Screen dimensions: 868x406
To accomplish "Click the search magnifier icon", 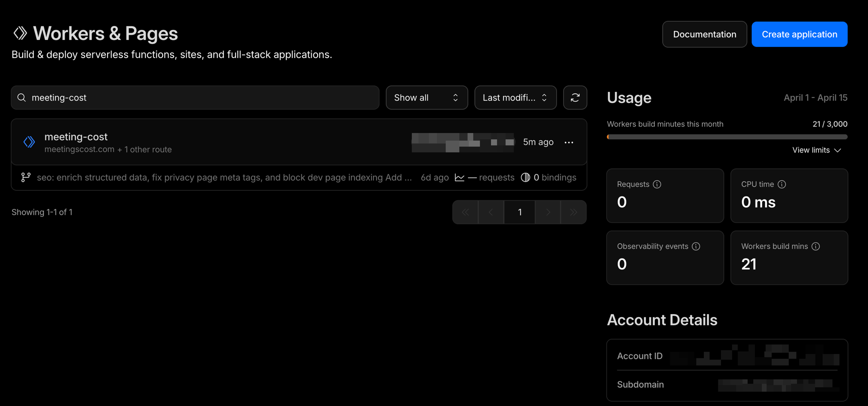I will click(21, 98).
